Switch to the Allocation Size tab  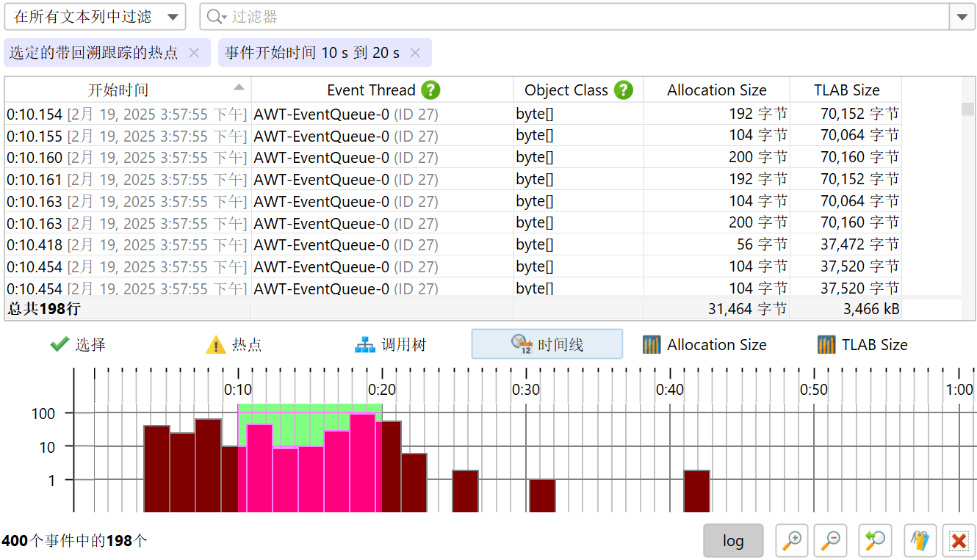[704, 344]
